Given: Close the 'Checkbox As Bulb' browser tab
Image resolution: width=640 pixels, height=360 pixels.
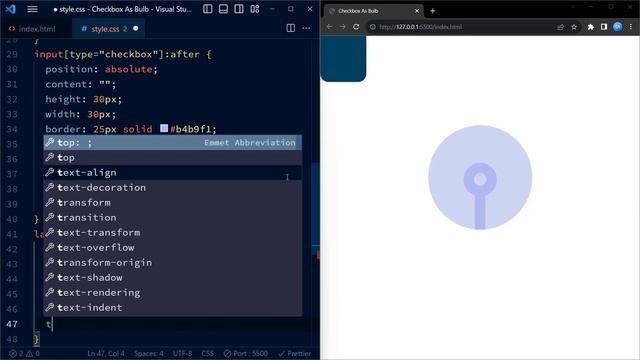Looking at the screenshot, I should tap(417, 11).
